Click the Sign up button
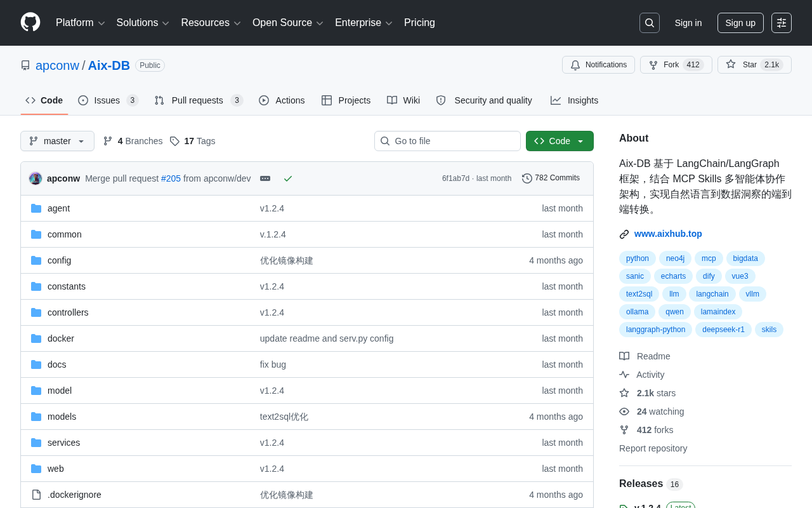The image size is (812, 508). click(x=740, y=23)
